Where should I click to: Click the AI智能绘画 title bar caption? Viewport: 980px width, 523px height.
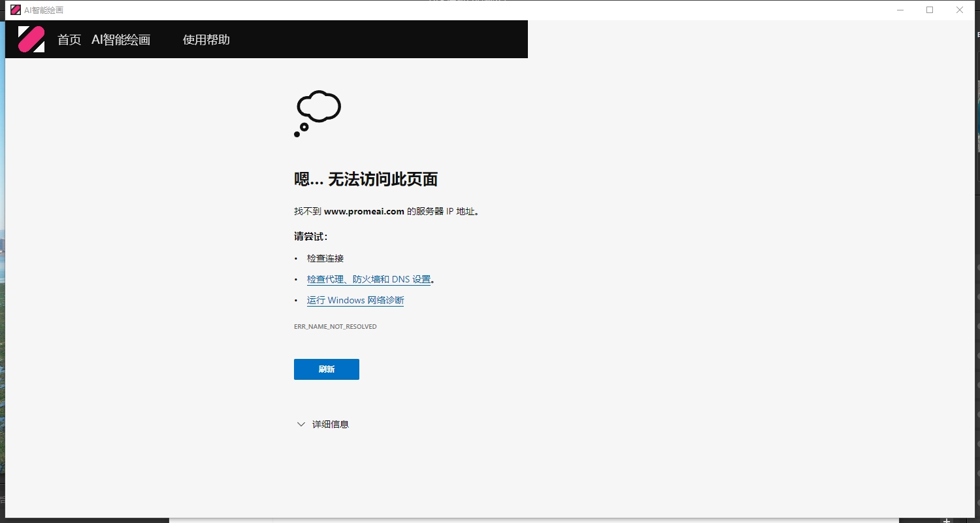(x=44, y=10)
